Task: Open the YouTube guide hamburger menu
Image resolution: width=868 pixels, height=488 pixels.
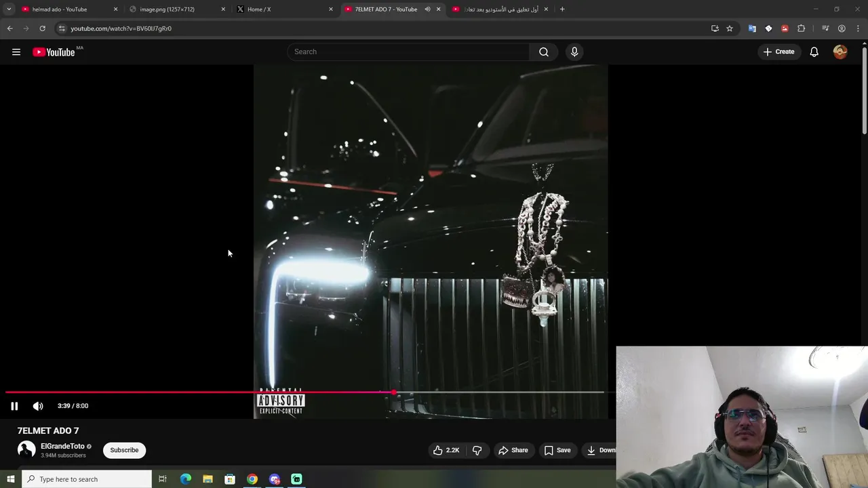Action: tap(16, 52)
